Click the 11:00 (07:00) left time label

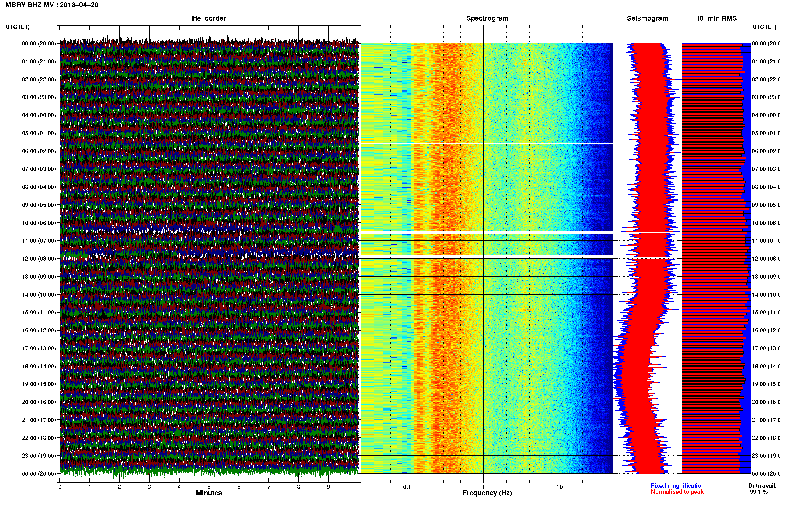point(39,241)
